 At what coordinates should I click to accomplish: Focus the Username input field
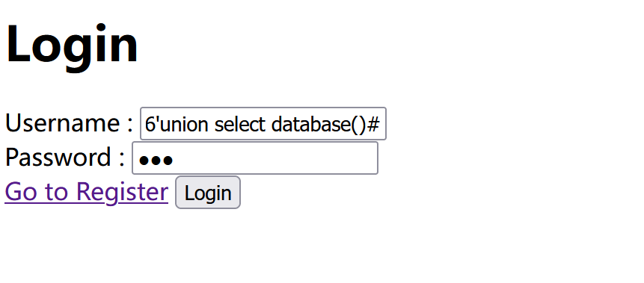(263, 123)
